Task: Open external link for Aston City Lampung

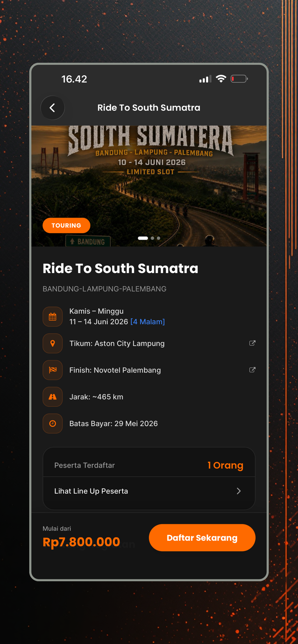Action: click(x=252, y=343)
